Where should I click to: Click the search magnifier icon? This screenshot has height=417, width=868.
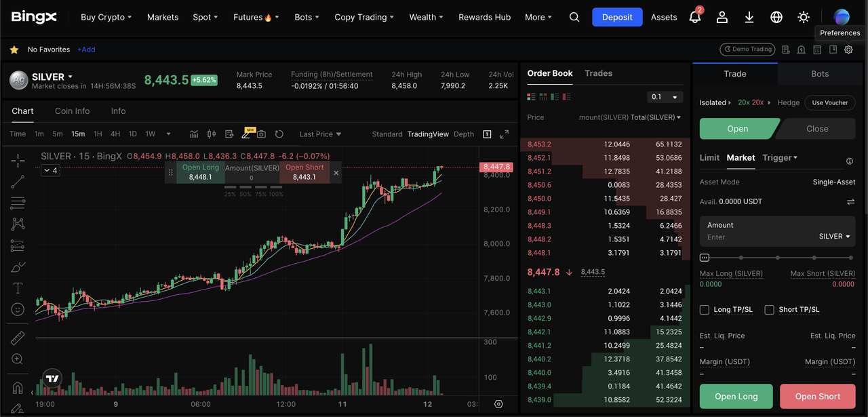coord(574,18)
